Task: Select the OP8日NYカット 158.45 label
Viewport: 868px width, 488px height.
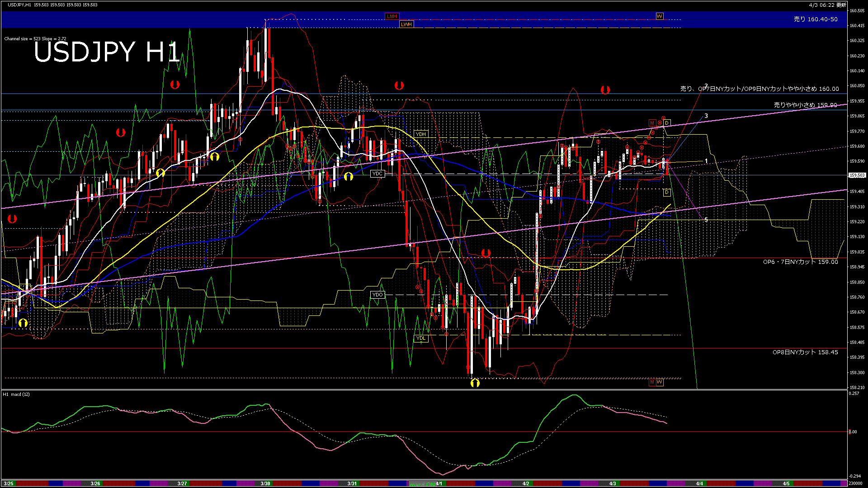Action: pyautogui.click(x=805, y=352)
